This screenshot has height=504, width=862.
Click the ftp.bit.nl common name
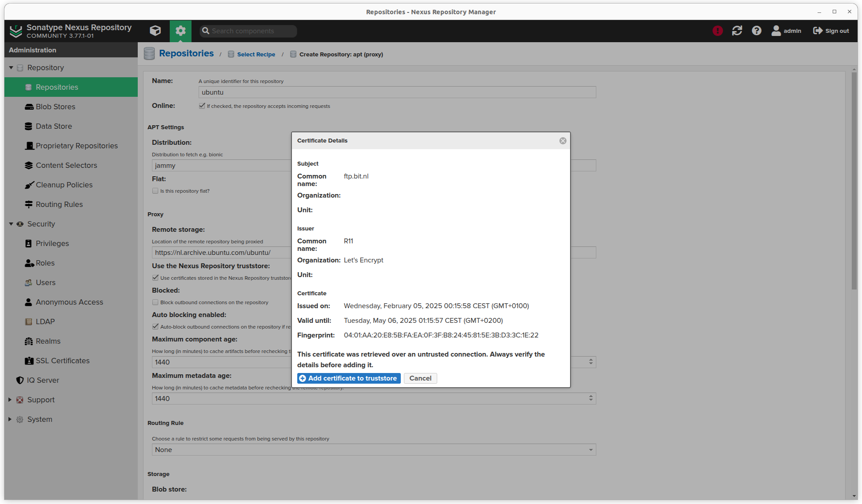[x=356, y=176]
